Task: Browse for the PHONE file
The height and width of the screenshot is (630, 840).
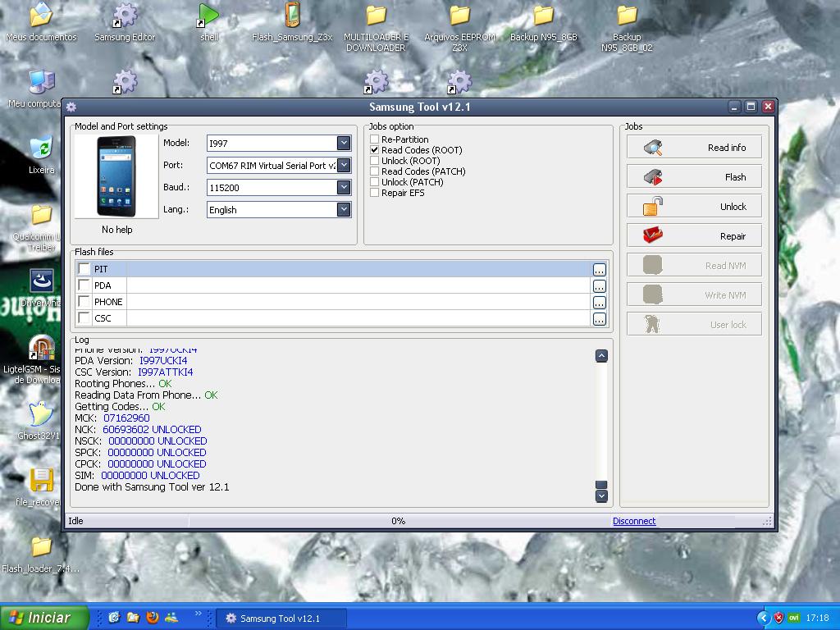Action: pyautogui.click(x=600, y=303)
